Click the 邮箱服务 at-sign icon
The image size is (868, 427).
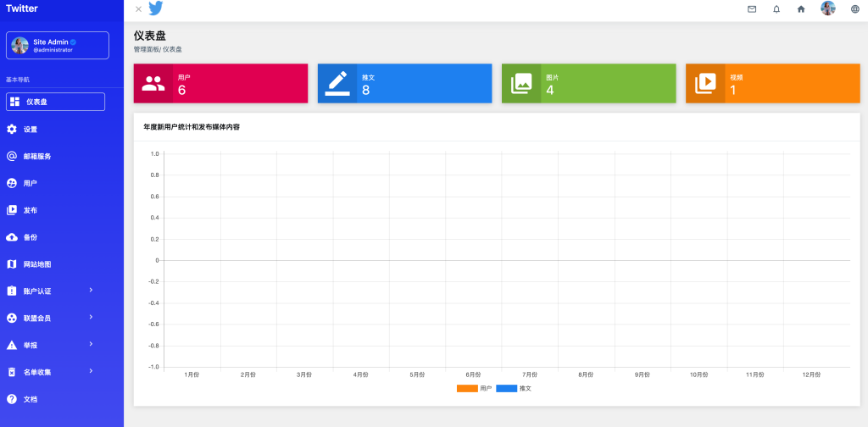12,156
